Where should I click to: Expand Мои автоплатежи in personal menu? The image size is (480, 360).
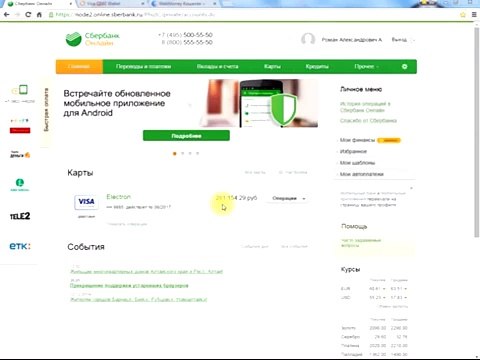361,174
